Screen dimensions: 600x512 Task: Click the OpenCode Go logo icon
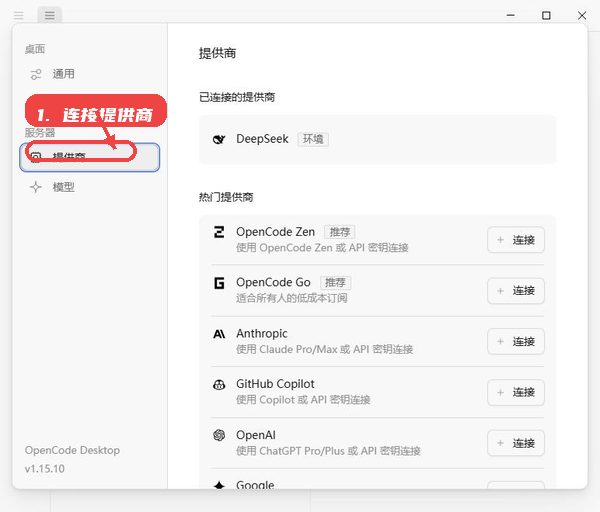click(x=219, y=283)
